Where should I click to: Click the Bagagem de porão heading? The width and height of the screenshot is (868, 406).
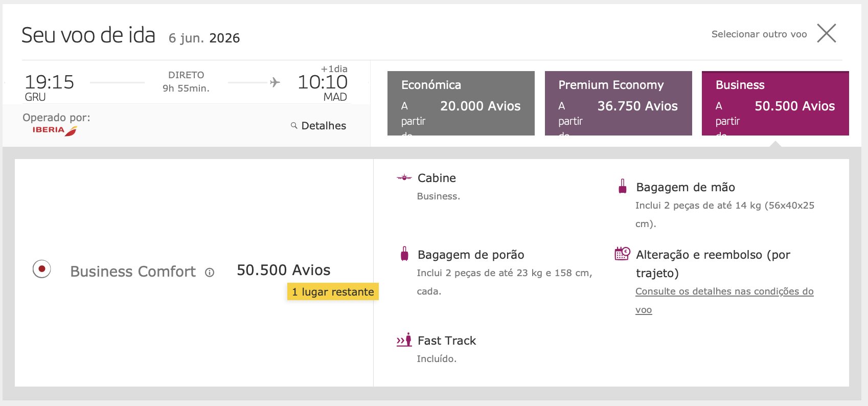[x=471, y=255]
